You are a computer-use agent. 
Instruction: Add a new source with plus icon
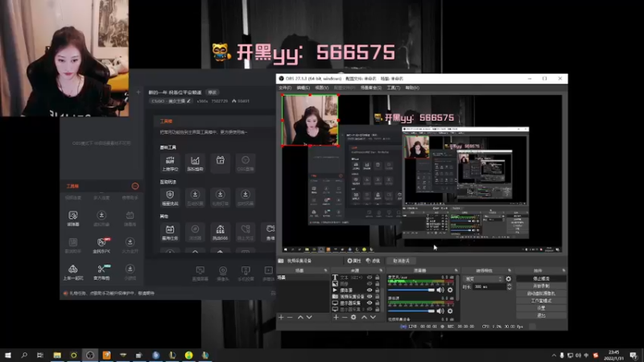[336, 317]
